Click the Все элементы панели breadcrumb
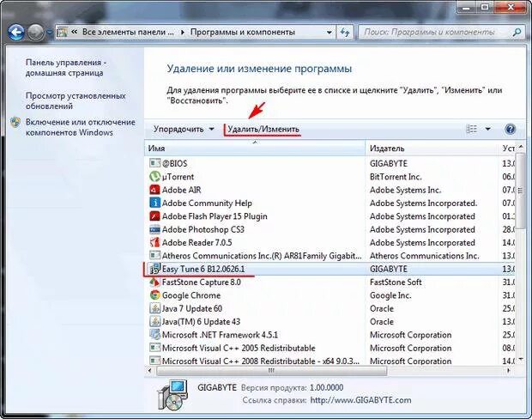Screen dimensions: 532x419 (128, 33)
